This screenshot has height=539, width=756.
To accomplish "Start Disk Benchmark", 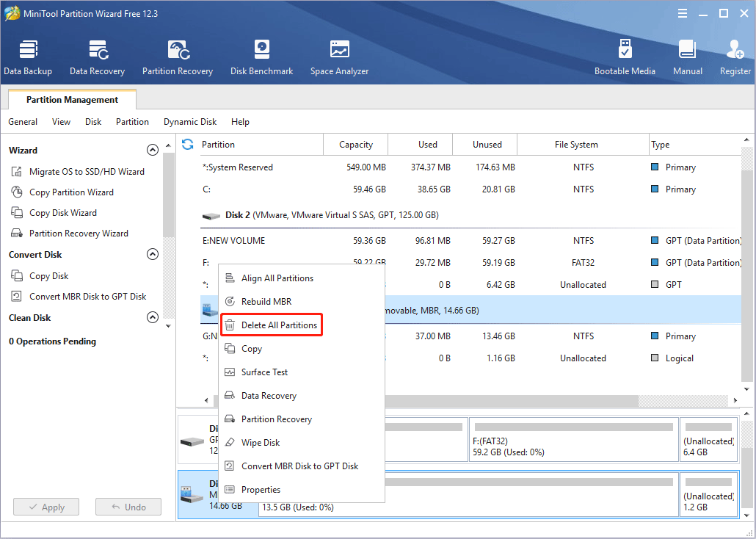I will pyautogui.click(x=261, y=57).
